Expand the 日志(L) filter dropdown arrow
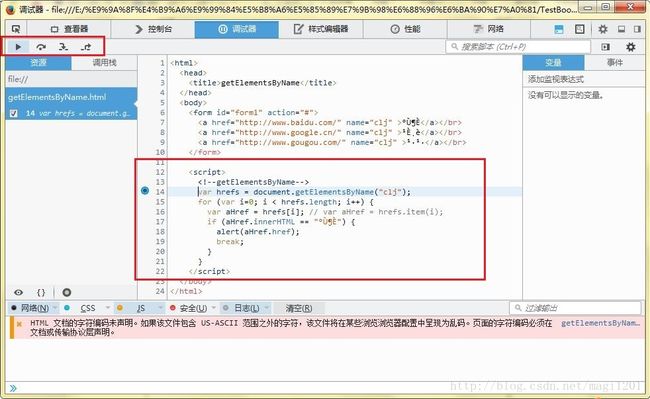650x399 pixels. pyautogui.click(x=267, y=308)
